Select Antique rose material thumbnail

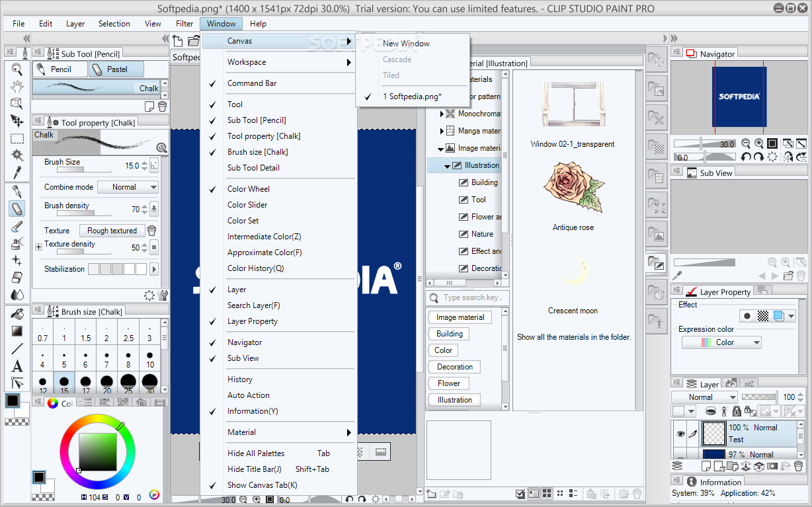(573, 188)
